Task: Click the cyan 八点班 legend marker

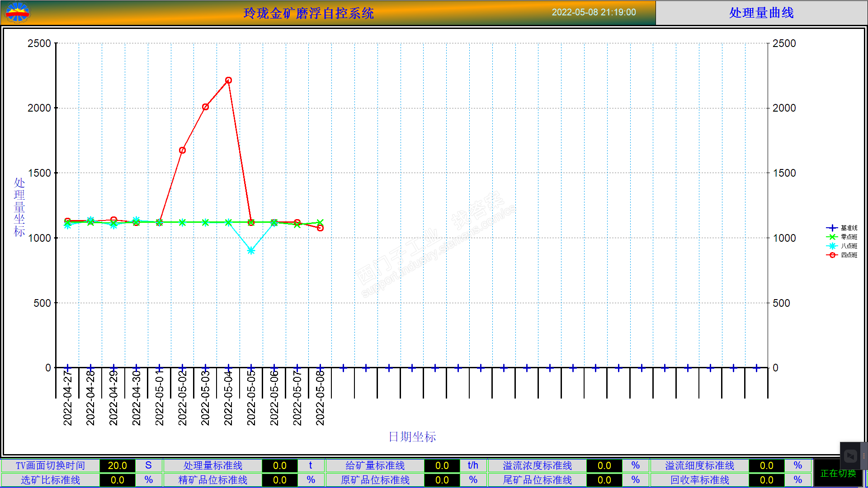Action: 832,246
